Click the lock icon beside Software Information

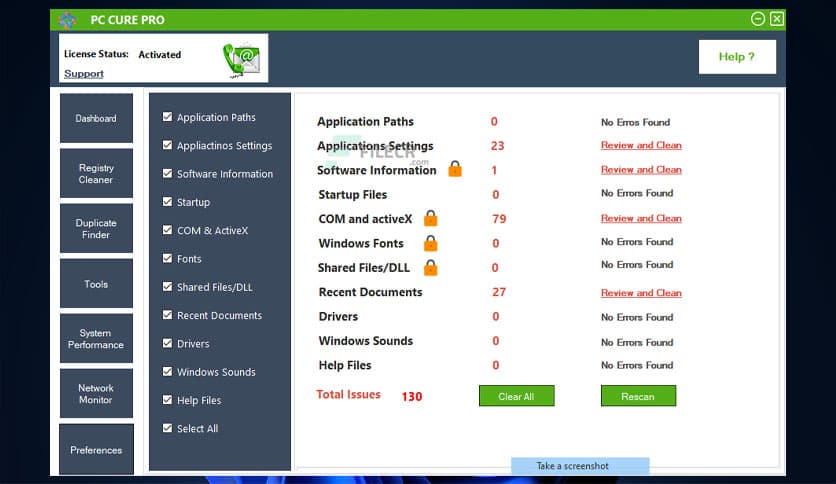[x=455, y=168]
